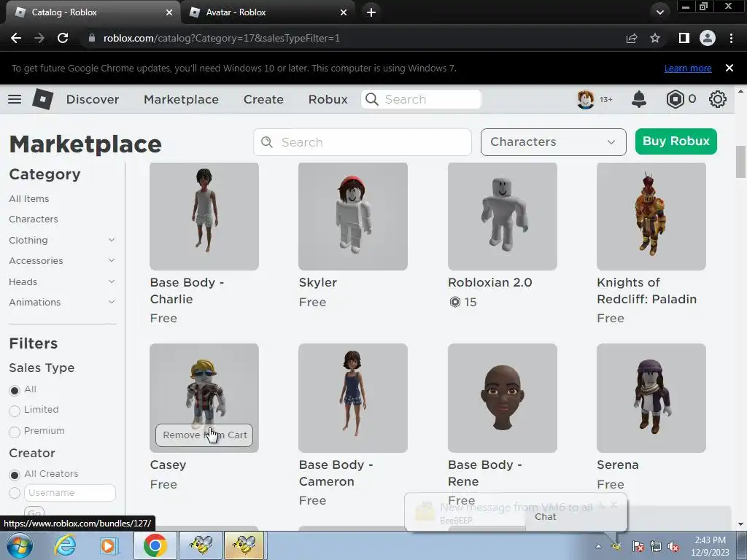Viewport: 747px width, 560px height.
Task: Show hidden system tray icons
Action: coord(598,546)
